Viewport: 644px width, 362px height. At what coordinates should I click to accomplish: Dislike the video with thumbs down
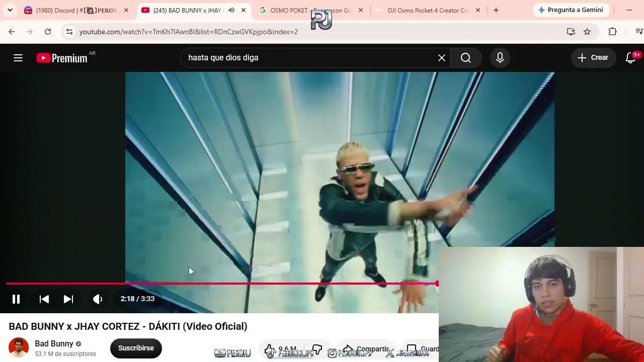pos(317,350)
